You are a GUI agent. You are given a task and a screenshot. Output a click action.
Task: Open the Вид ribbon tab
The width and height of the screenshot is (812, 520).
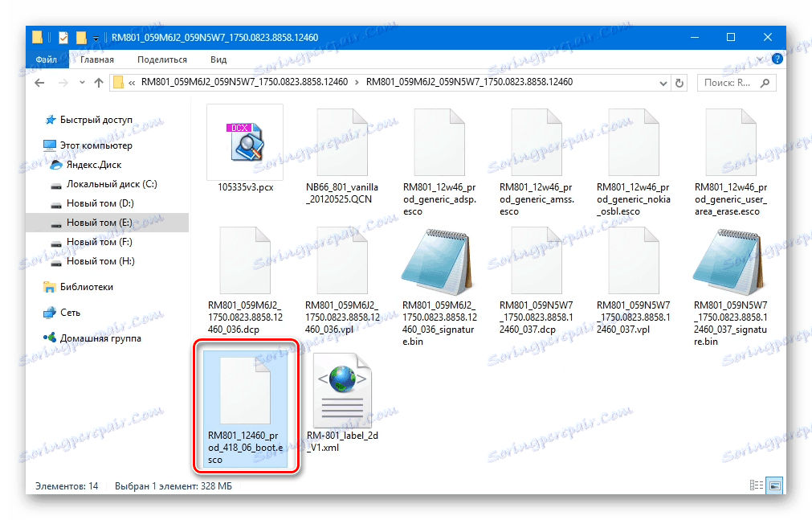pos(218,59)
